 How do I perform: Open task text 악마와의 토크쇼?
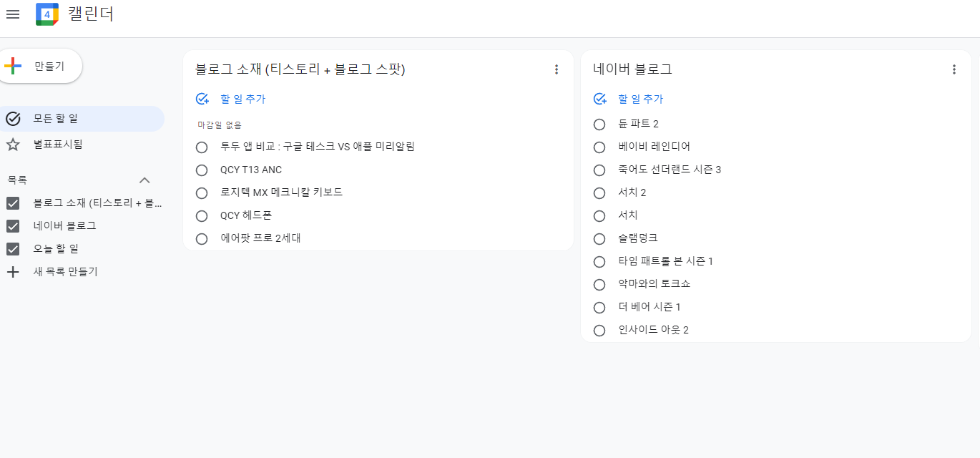[654, 284]
